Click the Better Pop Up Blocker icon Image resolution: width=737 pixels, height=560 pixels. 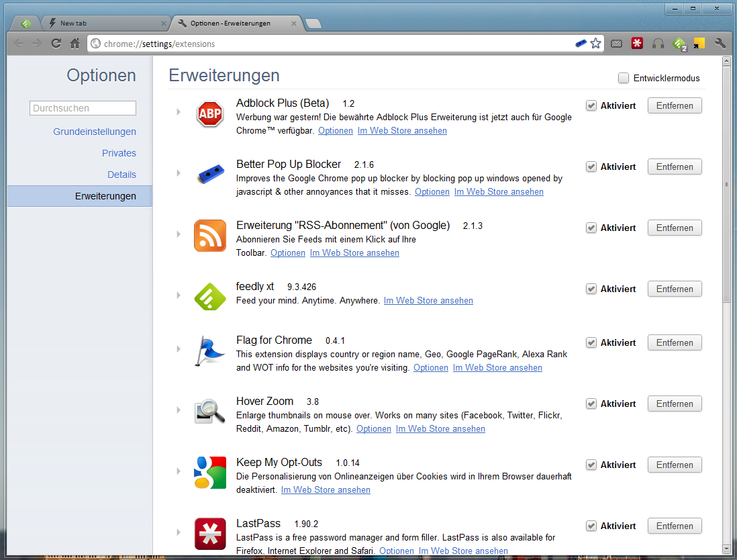(x=209, y=175)
